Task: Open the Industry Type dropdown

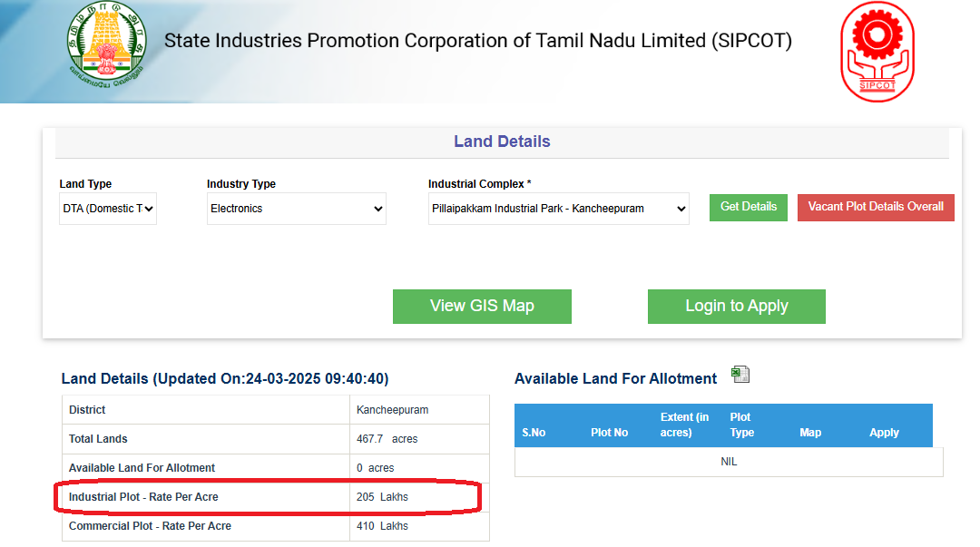Action: (x=296, y=209)
